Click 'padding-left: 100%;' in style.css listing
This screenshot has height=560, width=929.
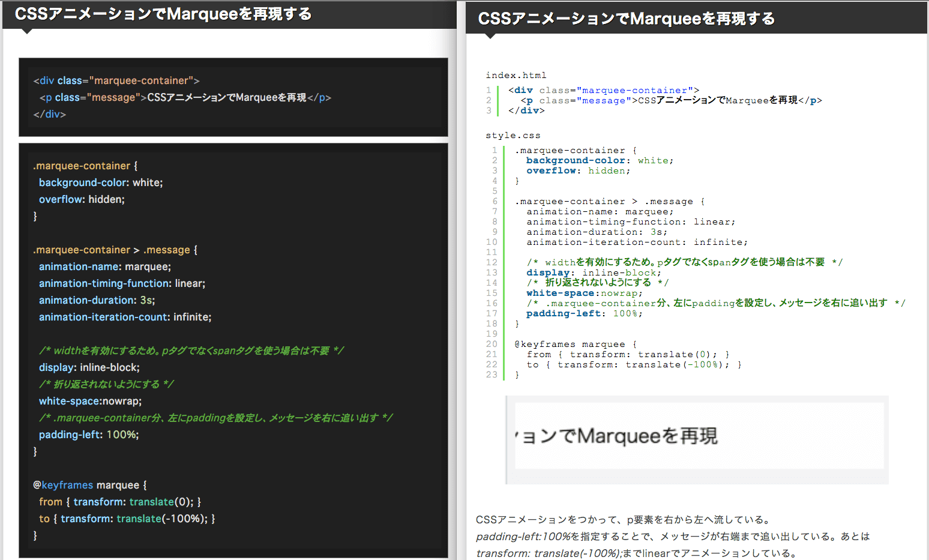pos(585,313)
